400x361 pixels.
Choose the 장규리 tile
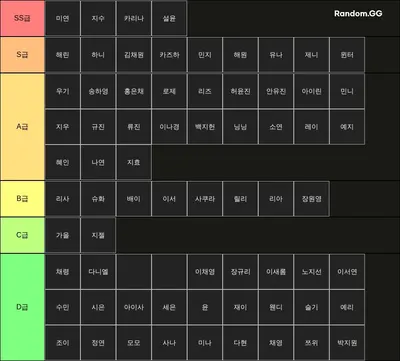[240, 271]
